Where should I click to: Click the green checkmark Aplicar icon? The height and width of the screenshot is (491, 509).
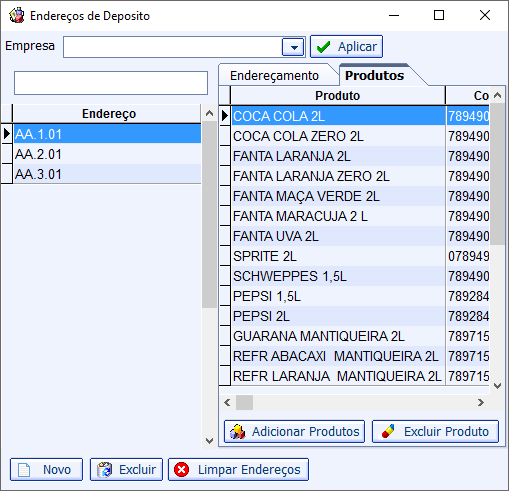tap(324, 47)
